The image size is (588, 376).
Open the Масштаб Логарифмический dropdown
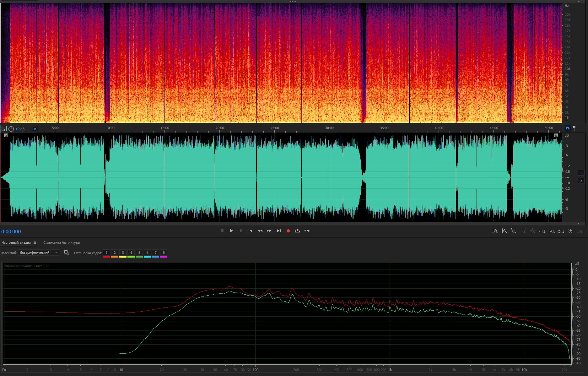point(38,253)
